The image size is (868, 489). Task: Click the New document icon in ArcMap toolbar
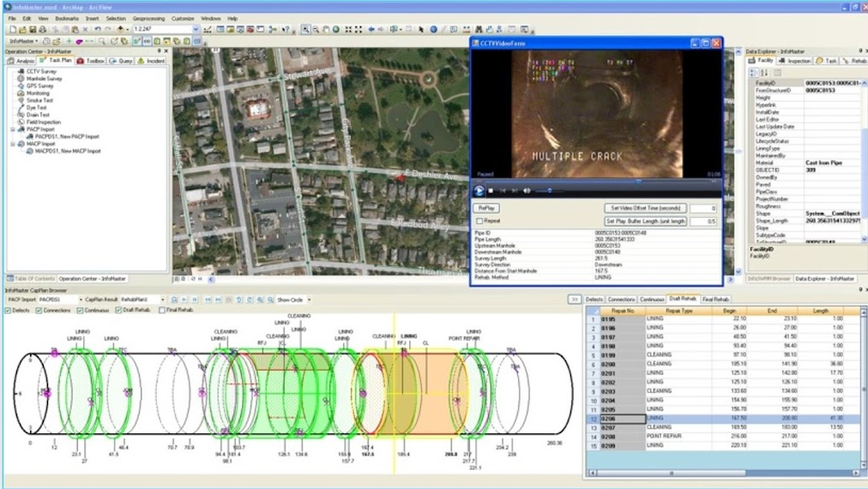(x=13, y=29)
